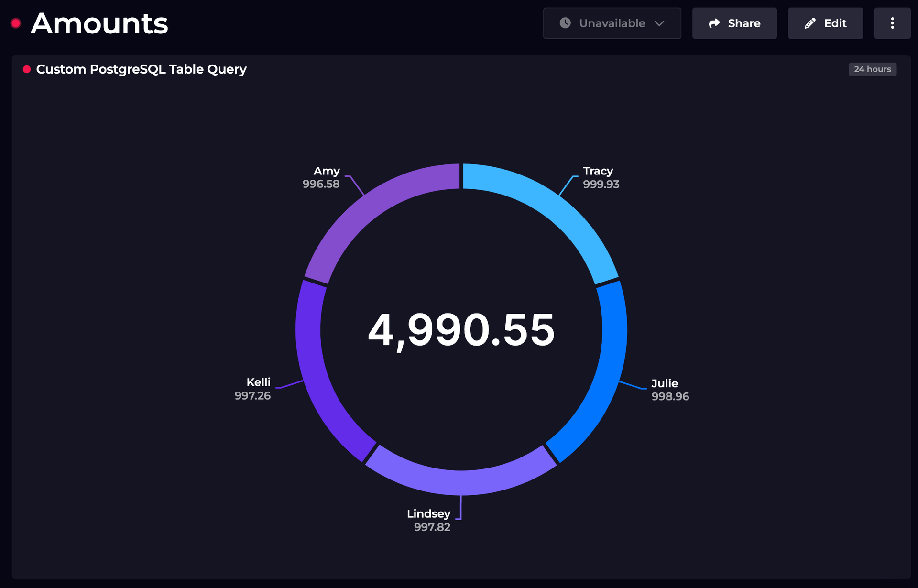Viewport: 918px width, 588px height.
Task: Open the Unavailable time range selector
Action: tap(612, 23)
